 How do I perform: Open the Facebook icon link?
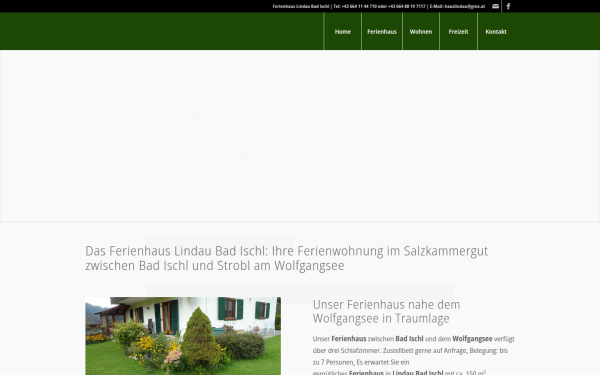(x=508, y=6)
